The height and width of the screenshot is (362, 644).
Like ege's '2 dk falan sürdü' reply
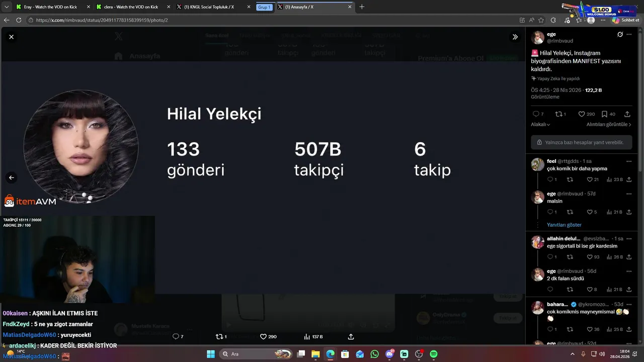(x=590, y=290)
